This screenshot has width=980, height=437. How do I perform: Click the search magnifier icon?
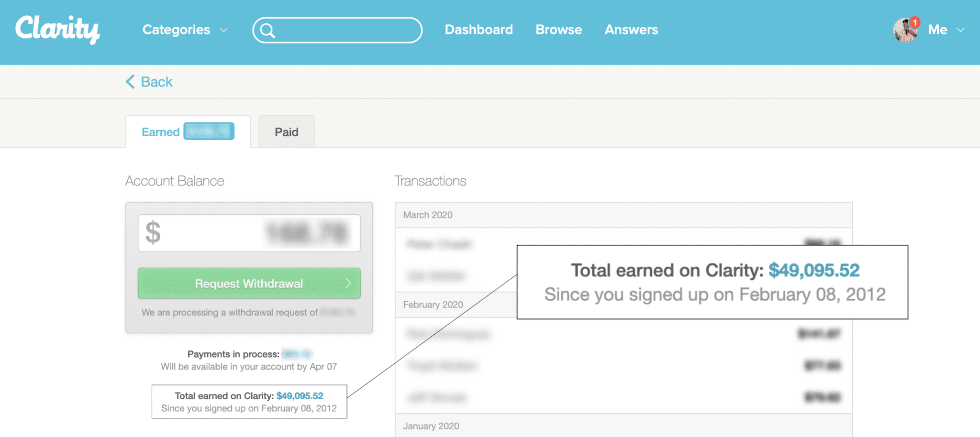(x=267, y=31)
